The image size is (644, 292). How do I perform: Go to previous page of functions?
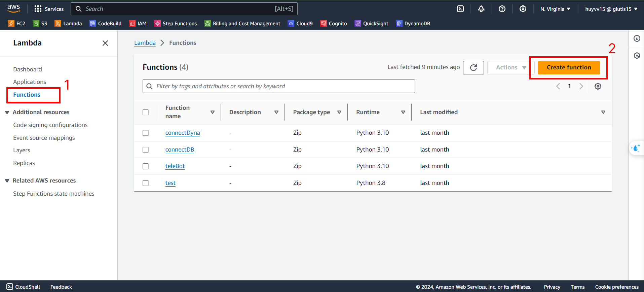click(x=558, y=86)
